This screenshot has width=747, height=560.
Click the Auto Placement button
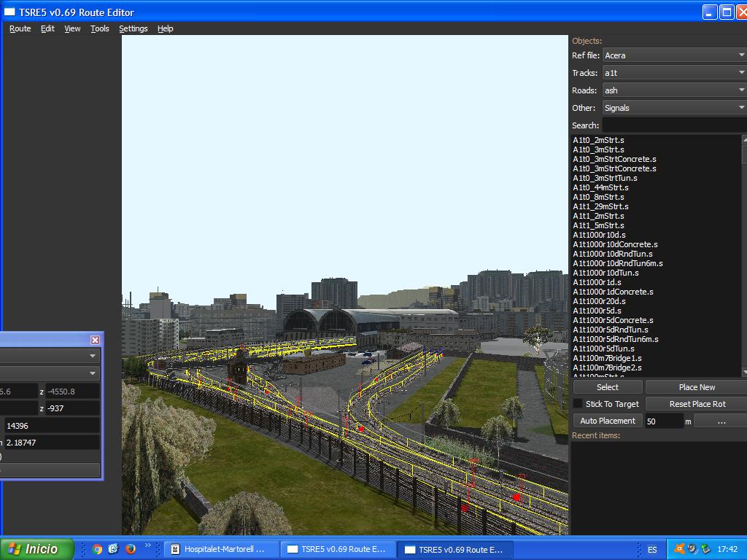pos(607,421)
